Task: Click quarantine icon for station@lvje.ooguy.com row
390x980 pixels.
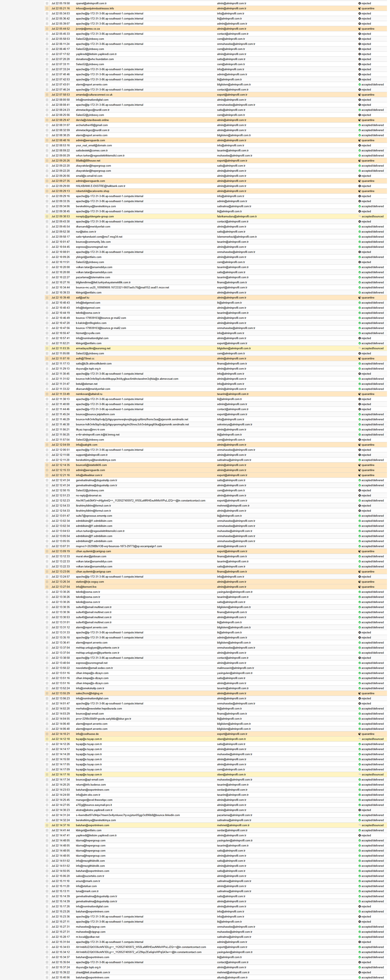Action: 360,582
